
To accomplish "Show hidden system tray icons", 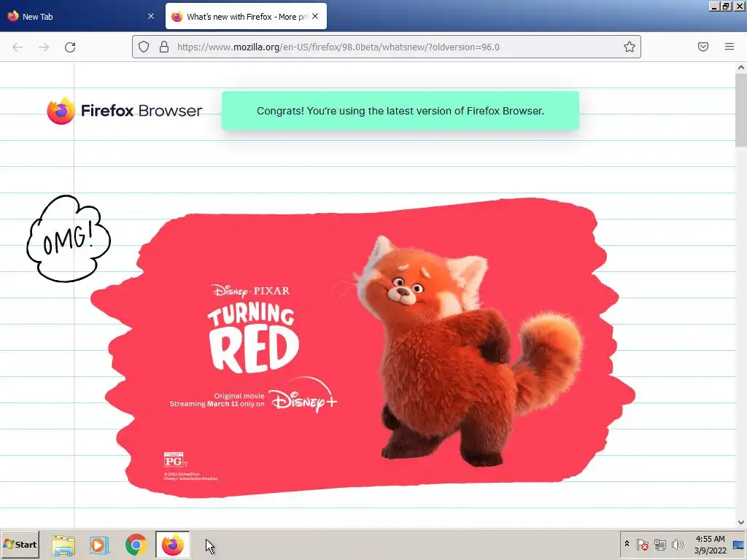I will click(627, 544).
